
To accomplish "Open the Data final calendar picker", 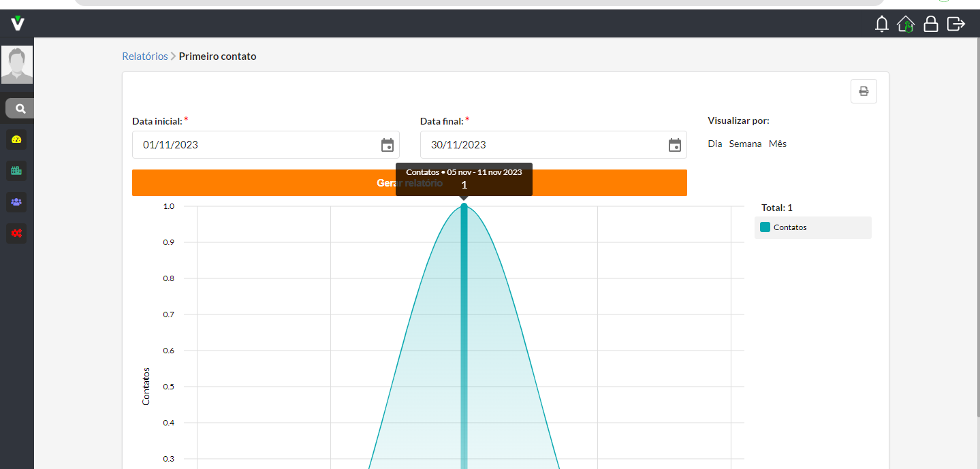I will coord(675,145).
